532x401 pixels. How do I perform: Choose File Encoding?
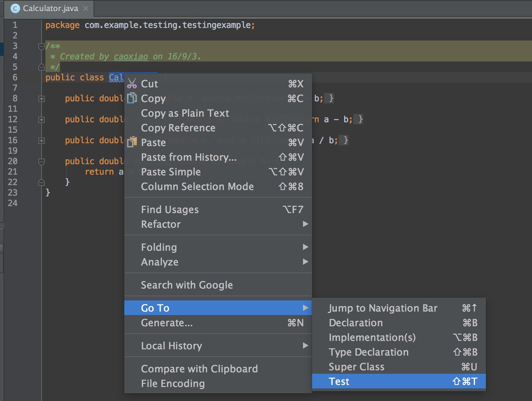tap(218, 384)
